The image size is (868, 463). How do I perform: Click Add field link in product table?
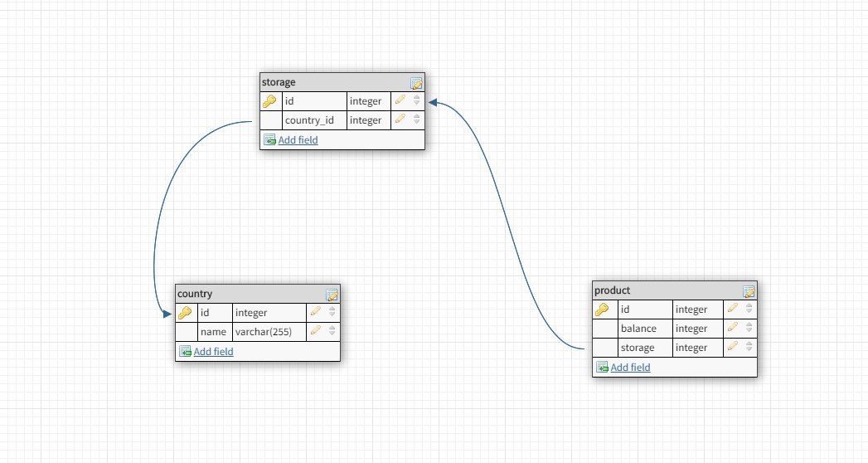pos(630,368)
